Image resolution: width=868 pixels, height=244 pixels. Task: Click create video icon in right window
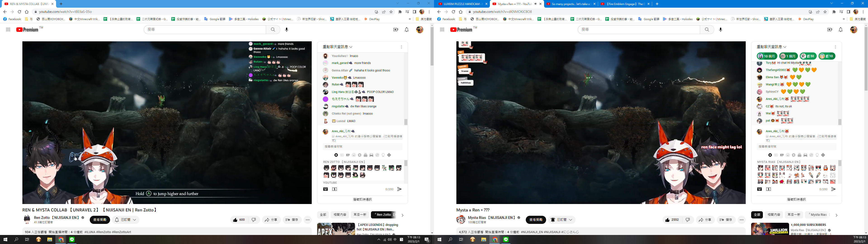pos(830,30)
